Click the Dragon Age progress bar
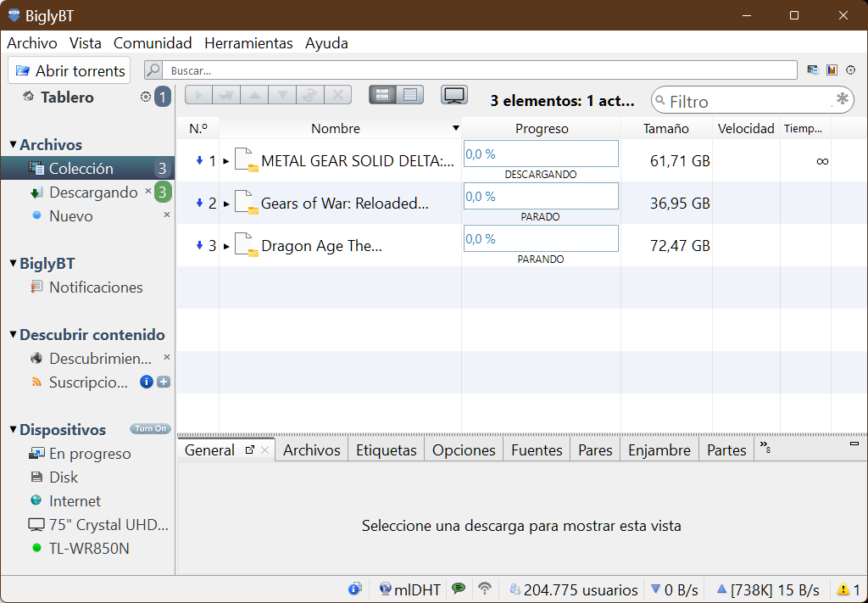 [x=541, y=239]
